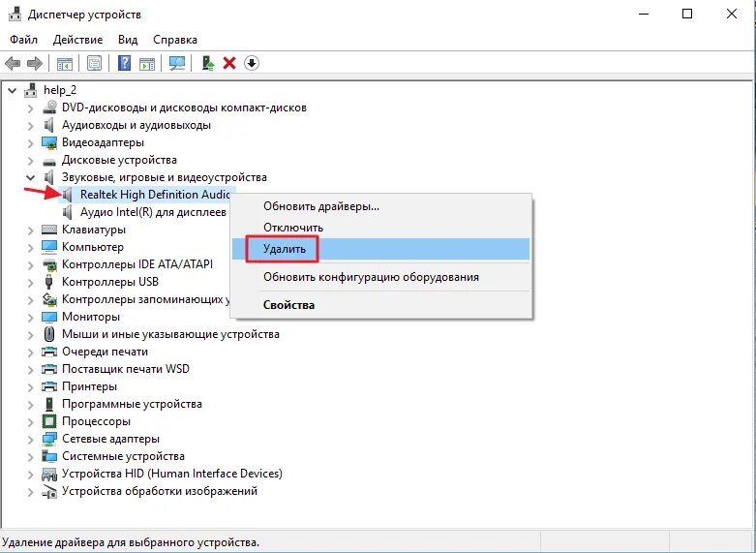This screenshot has height=553, width=756.
Task: Select Realtek High Definition Audio device
Action: [154, 195]
